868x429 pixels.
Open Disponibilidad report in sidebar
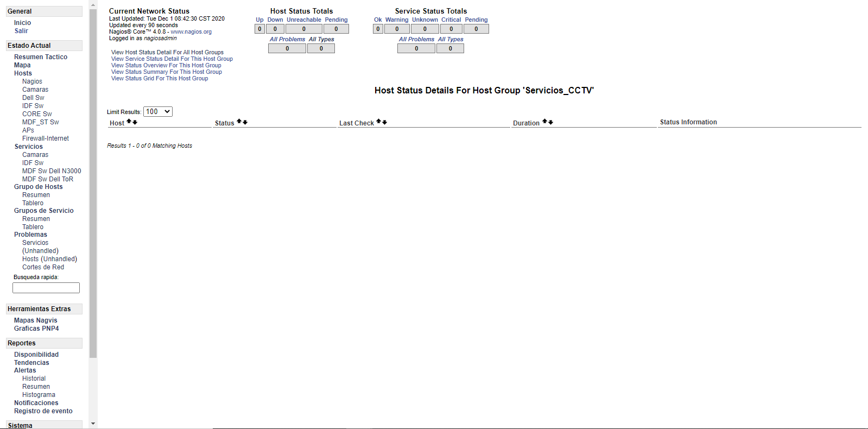[36, 355]
